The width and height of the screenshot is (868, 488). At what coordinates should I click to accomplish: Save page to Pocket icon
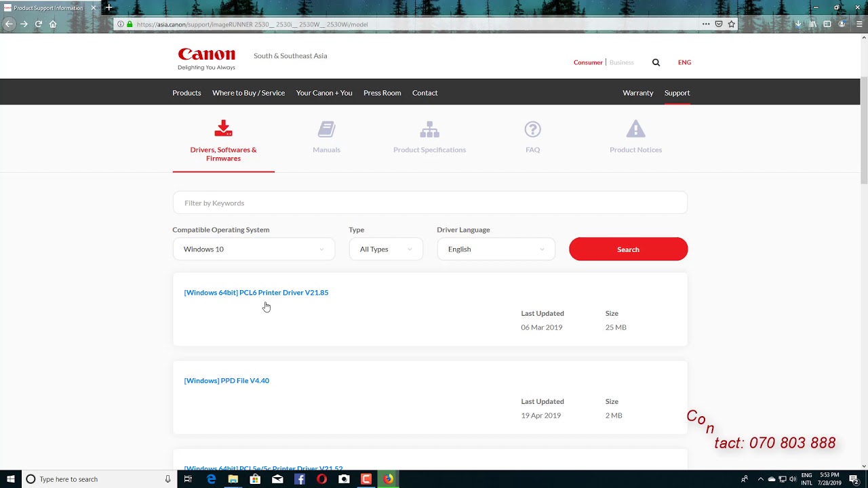(719, 24)
